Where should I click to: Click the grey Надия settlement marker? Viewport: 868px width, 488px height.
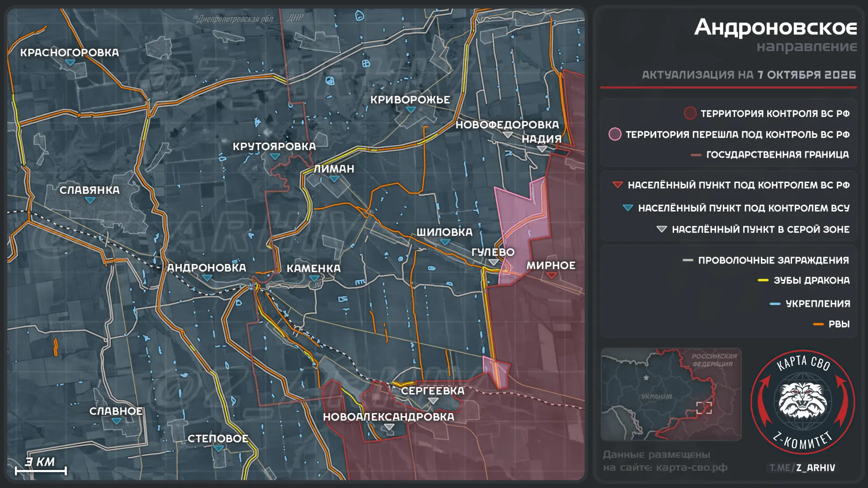coord(542,149)
